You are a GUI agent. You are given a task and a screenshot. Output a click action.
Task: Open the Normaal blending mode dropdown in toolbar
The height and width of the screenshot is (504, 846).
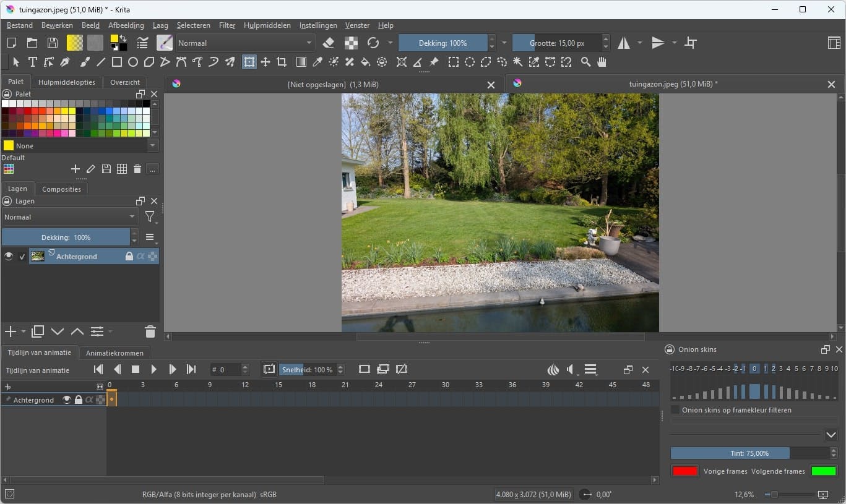click(x=245, y=43)
